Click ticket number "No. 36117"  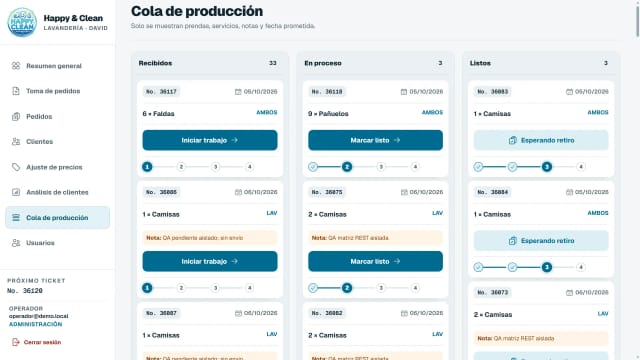coord(161,92)
